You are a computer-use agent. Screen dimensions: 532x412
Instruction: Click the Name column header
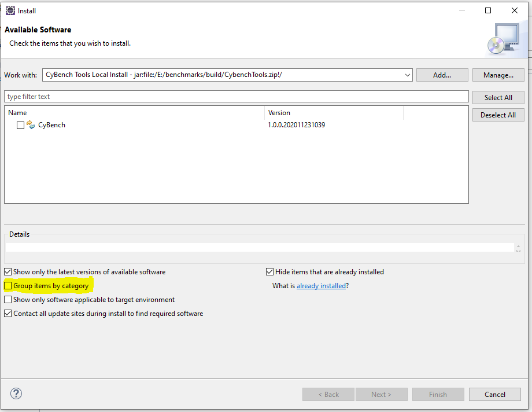[134, 113]
